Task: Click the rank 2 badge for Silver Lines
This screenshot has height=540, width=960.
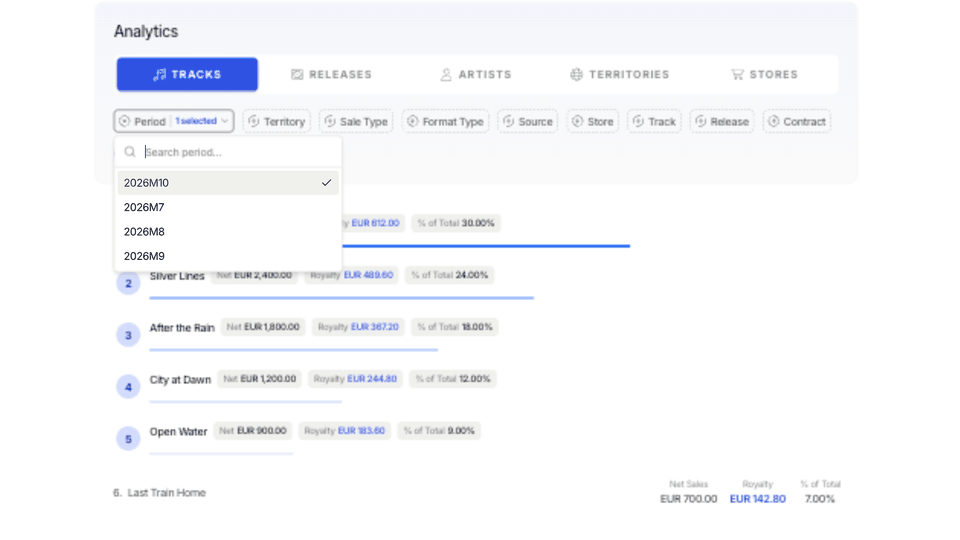Action: coord(128,283)
